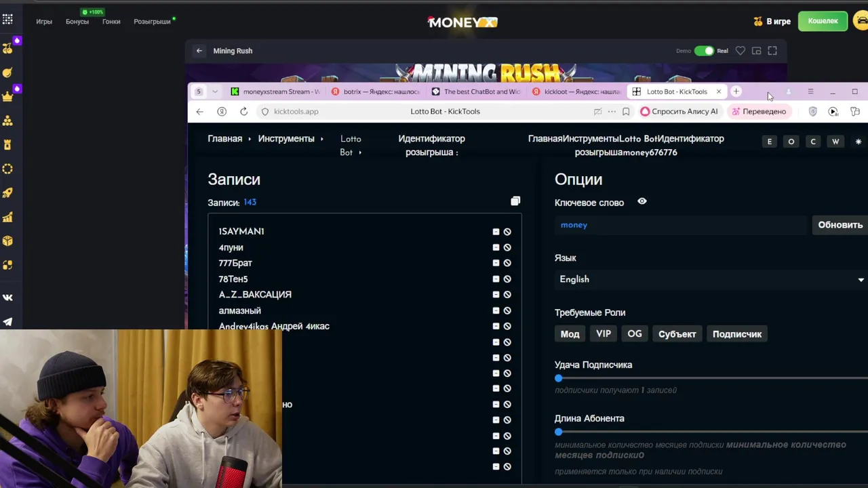
Task: Open Mining Rush in fullscreen
Action: (772, 51)
